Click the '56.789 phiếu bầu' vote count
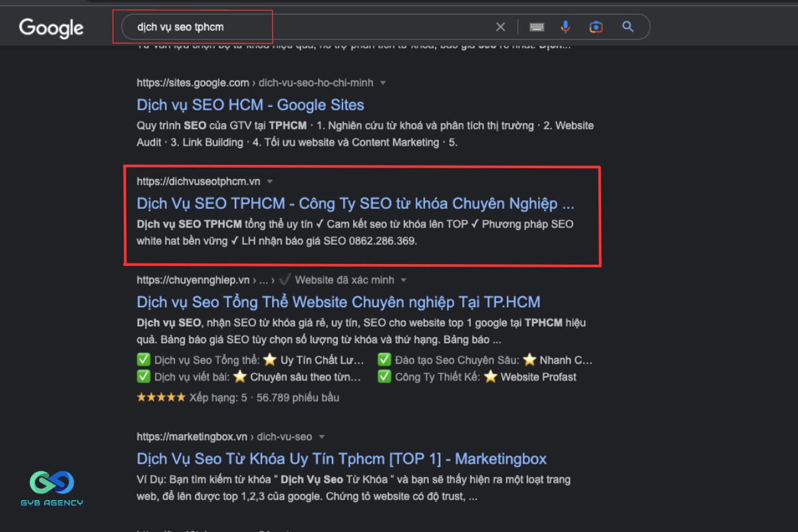Image resolution: width=798 pixels, height=532 pixels. pos(298,398)
